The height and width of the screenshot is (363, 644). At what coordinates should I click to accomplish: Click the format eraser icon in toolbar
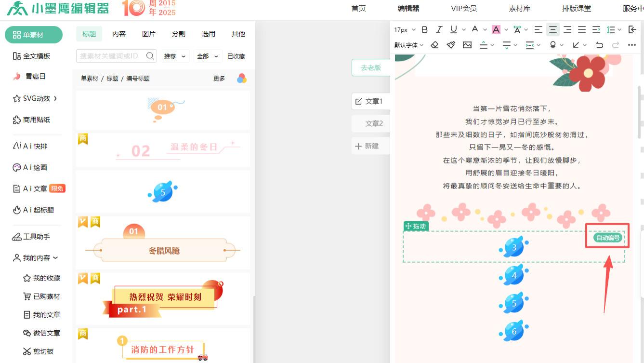(x=434, y=44)
